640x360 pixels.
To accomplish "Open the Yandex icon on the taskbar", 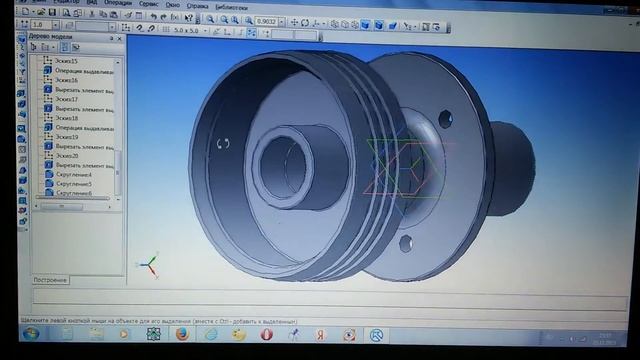I will (320, 335).
